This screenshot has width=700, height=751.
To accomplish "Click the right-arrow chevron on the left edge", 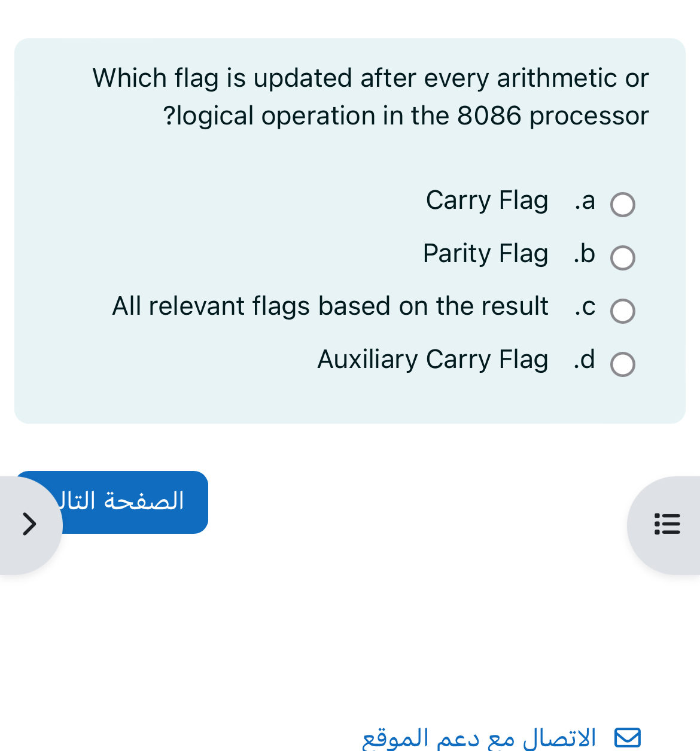I will point(28,524).
